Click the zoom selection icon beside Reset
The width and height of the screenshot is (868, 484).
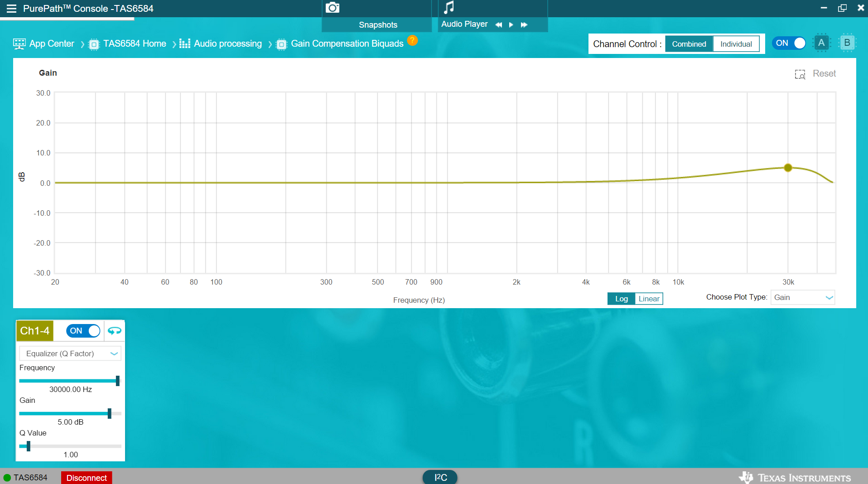coord(800,74)
